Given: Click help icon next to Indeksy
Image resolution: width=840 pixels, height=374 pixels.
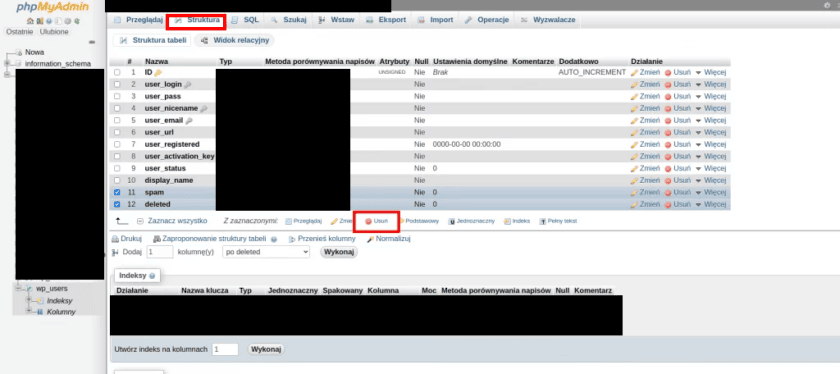Looking at the screenshot, I should tap(152, 275).
